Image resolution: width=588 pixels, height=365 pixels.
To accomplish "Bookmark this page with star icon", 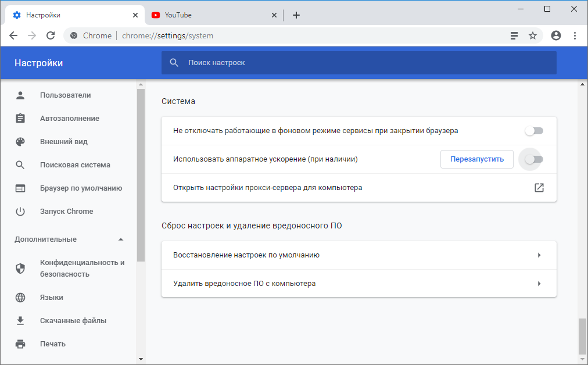I will [x=532, y=35].
